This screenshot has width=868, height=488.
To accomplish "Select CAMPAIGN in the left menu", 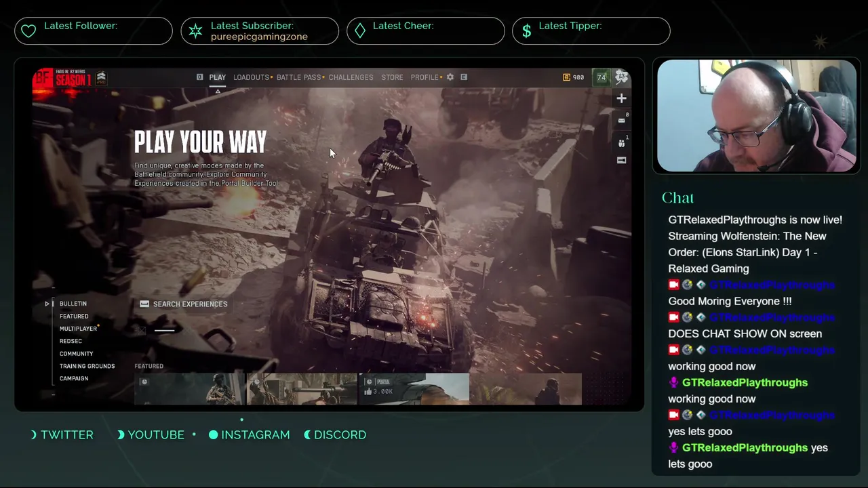I will click(74, 379).
